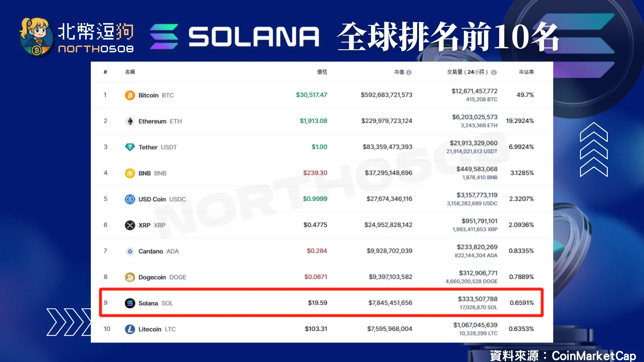Open the 市值 info tooltip icon
This screenshot has height=362, width=644.
point(409,72)
